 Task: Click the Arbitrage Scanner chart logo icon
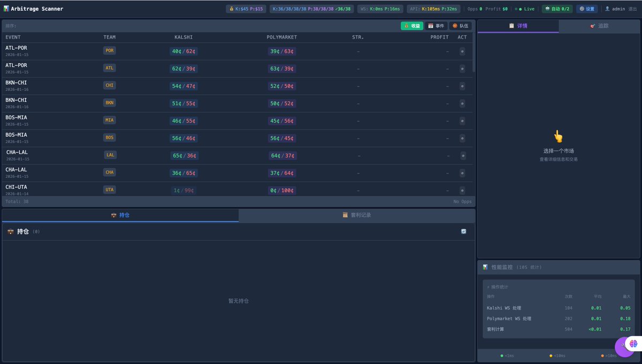coord(6,9)
